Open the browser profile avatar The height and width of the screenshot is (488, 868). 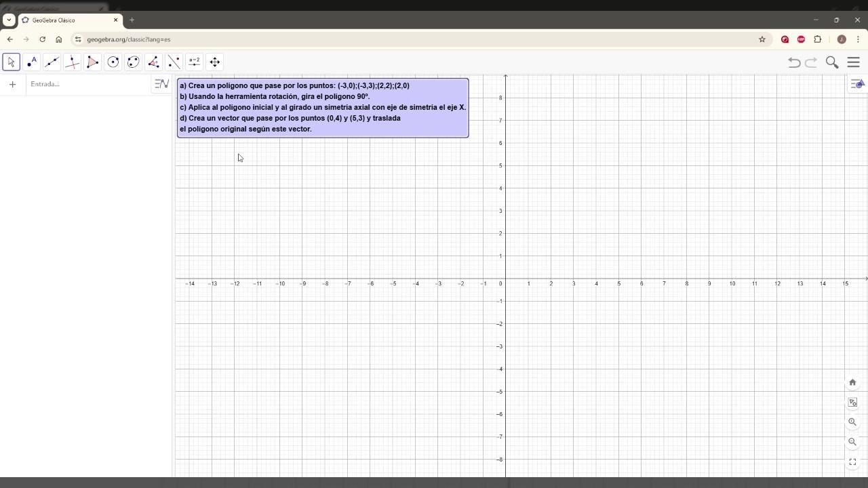click(x=842, y=39)
